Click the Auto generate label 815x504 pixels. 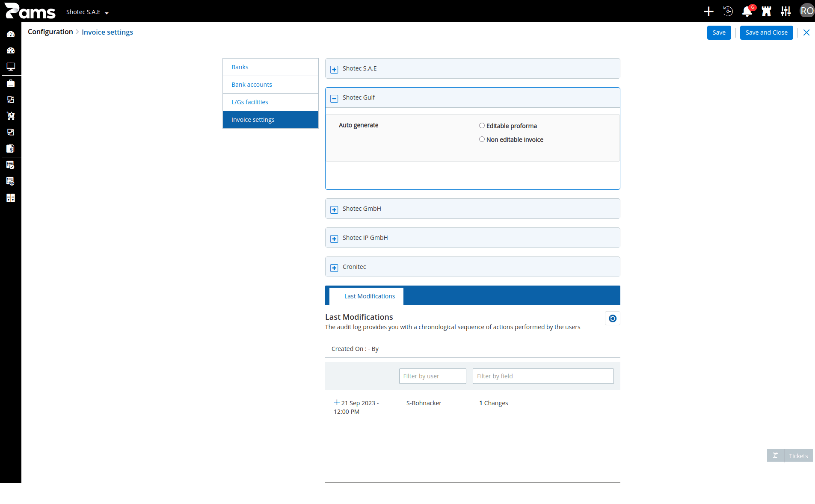(359, 125)
